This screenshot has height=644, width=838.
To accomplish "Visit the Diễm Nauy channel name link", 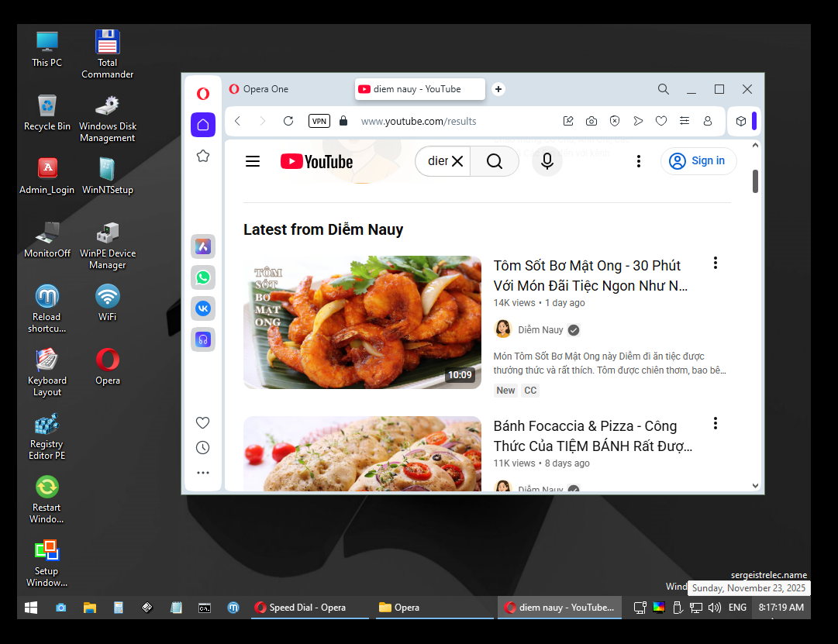I will [540, 329].
